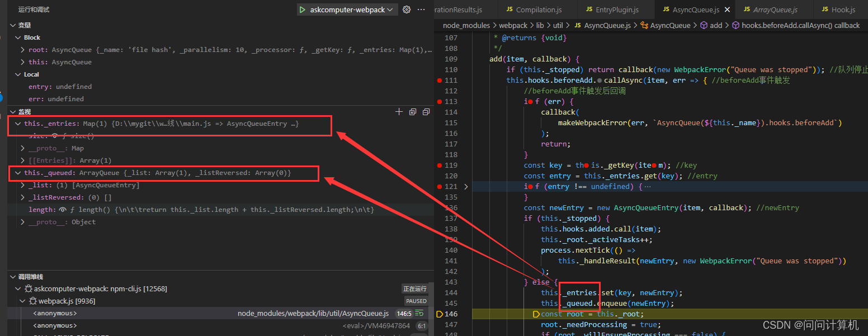
Task: Click the PAUSED status label
Action: 416,301
